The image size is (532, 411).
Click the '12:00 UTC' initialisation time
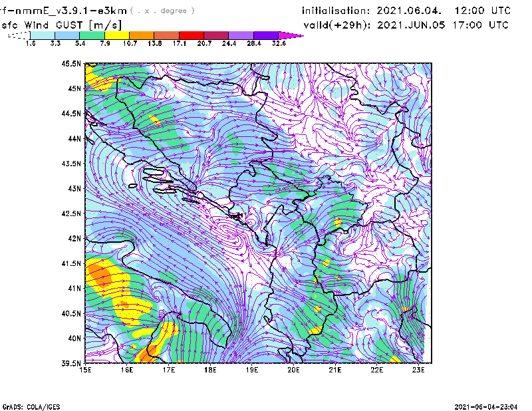483,11
